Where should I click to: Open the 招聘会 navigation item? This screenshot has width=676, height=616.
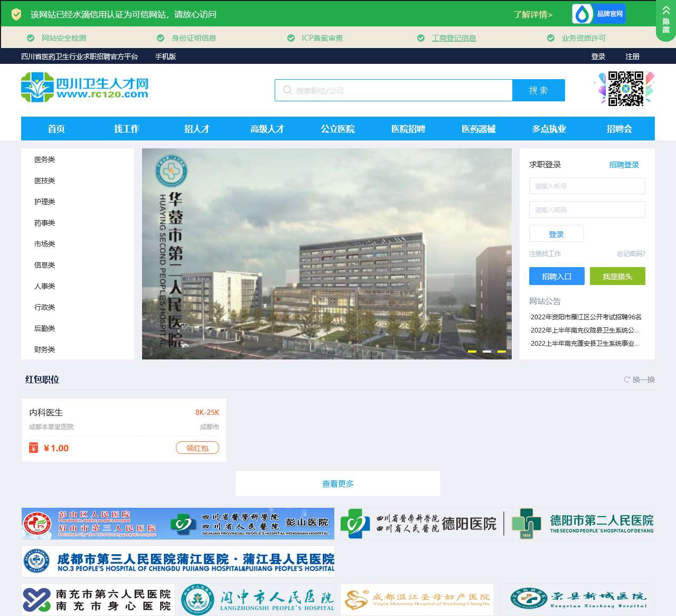pos(619,129)
